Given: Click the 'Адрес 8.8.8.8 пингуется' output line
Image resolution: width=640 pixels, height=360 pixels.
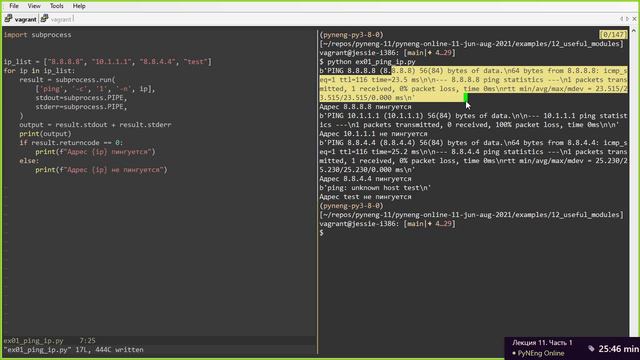Looking at the screenshot, I should pyautogui.click(x=365, y=107).
